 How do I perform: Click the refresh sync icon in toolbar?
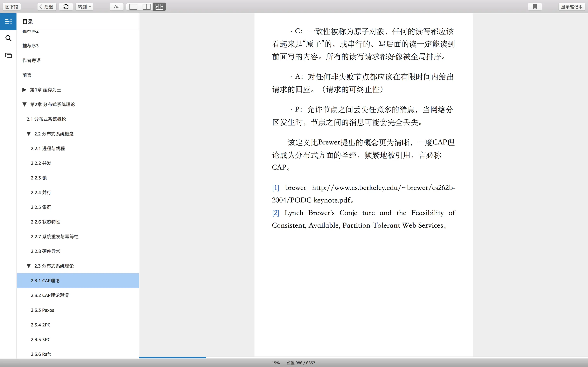pyautogui.click(x=66, y=7)
